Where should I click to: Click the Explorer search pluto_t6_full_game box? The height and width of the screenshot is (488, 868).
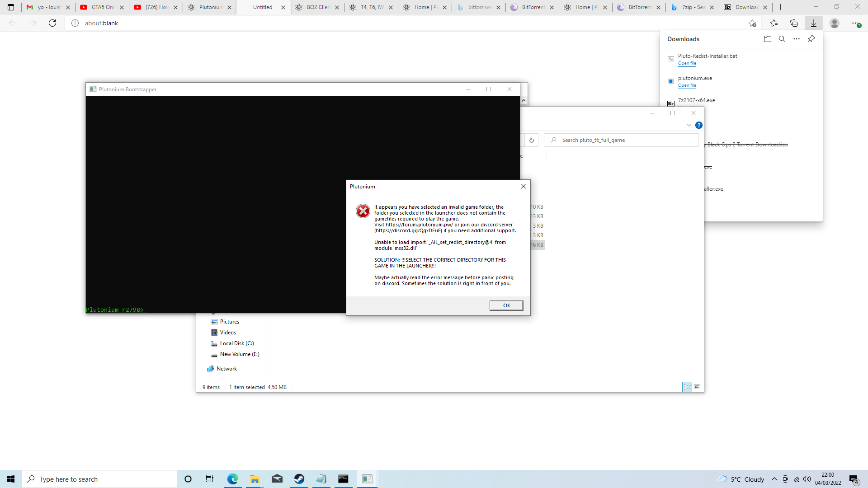(x=621, y=140)
